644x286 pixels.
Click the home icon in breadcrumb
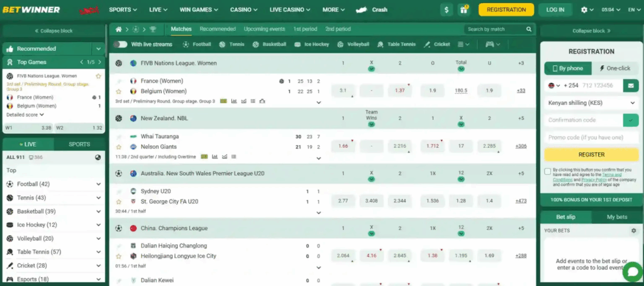click(119, 29)
